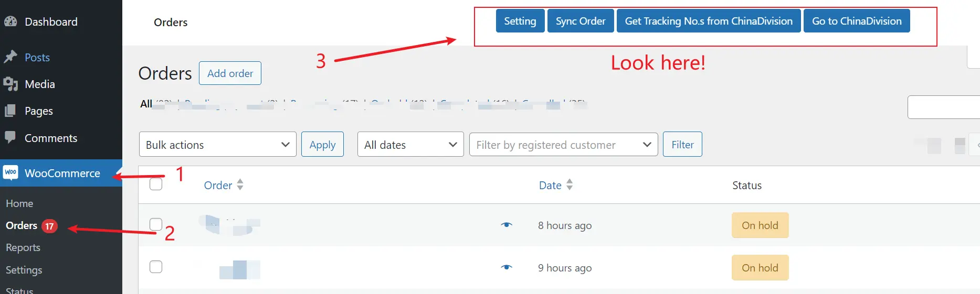Check the box for the 8 hours ago order
This screenshot has height=294, width=980.
coord(156,224)
